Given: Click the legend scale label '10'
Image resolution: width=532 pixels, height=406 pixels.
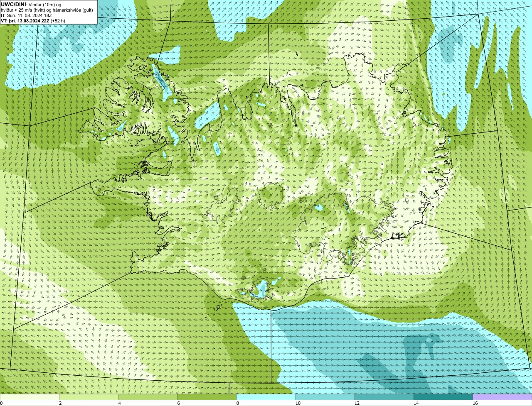Looking at the screenshot, I should pos(298,403).
